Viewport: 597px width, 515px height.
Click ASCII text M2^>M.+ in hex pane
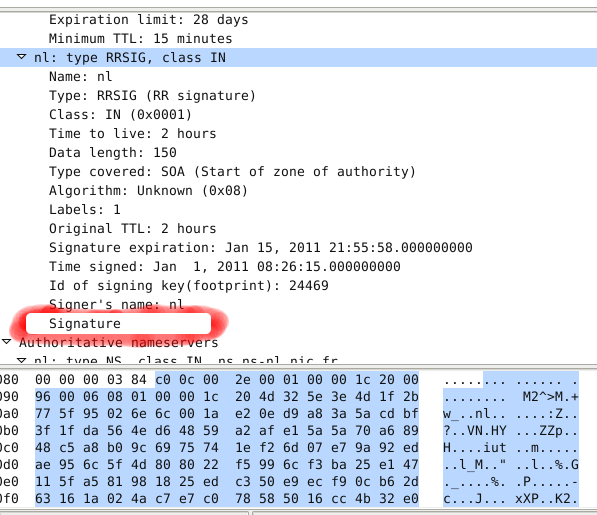pos(550,397)
